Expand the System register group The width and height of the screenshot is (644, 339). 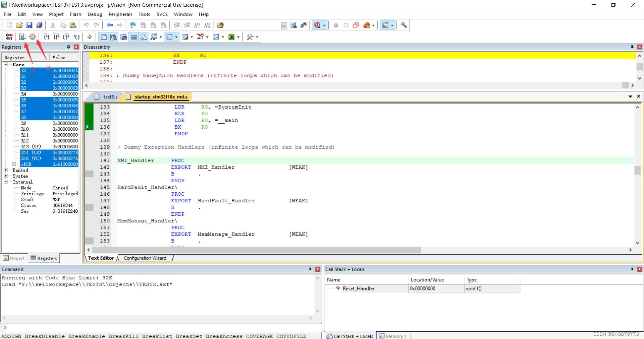click(6, 176)
